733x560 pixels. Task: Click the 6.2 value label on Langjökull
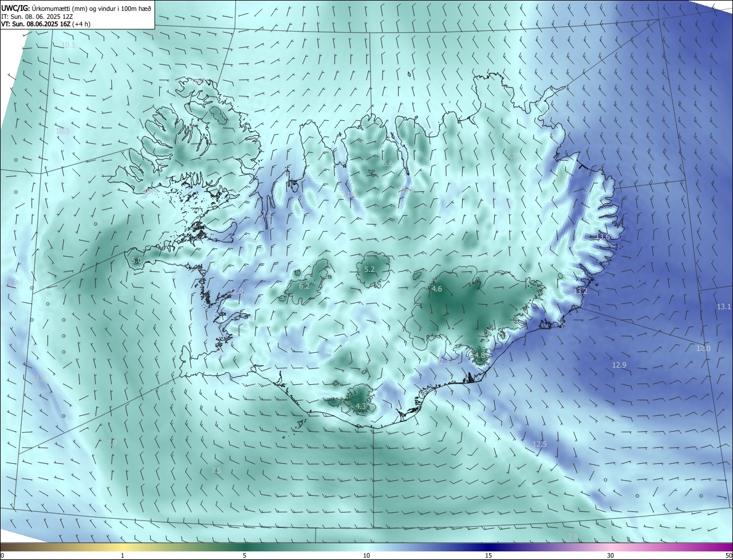(304, 286)
